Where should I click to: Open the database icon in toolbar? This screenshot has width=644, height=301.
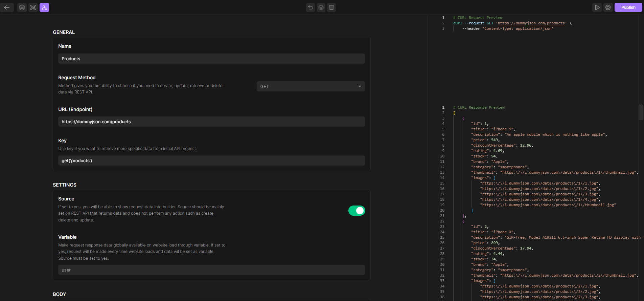point(22,7)
